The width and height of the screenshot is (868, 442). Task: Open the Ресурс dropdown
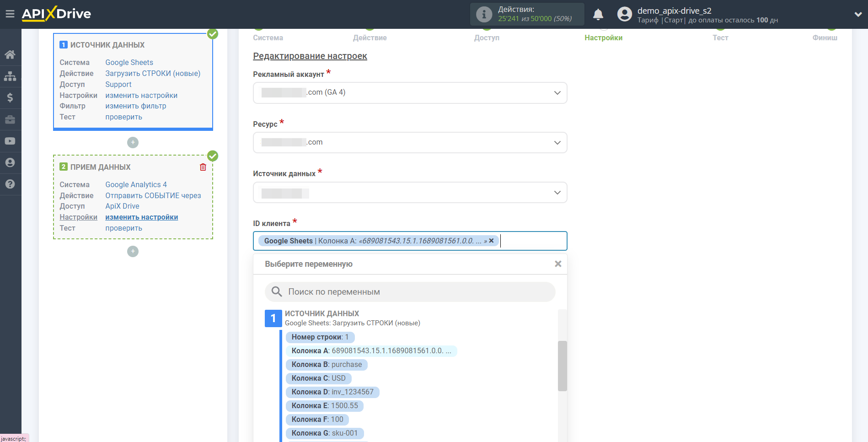tap(410, 143)
